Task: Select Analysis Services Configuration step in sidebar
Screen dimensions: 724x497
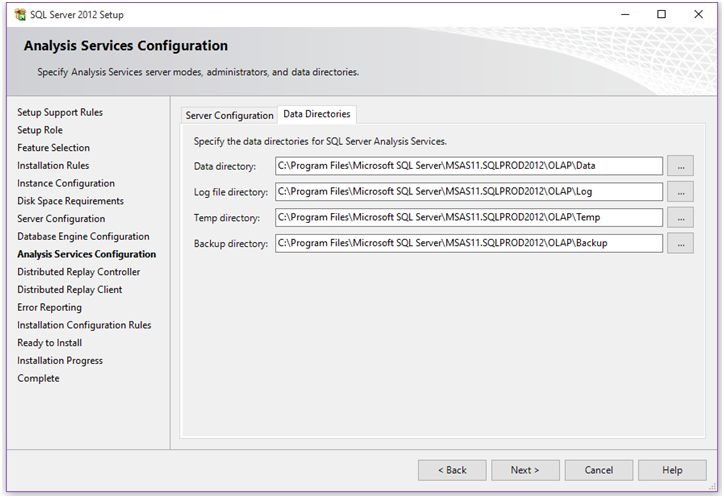Action: 87,254
